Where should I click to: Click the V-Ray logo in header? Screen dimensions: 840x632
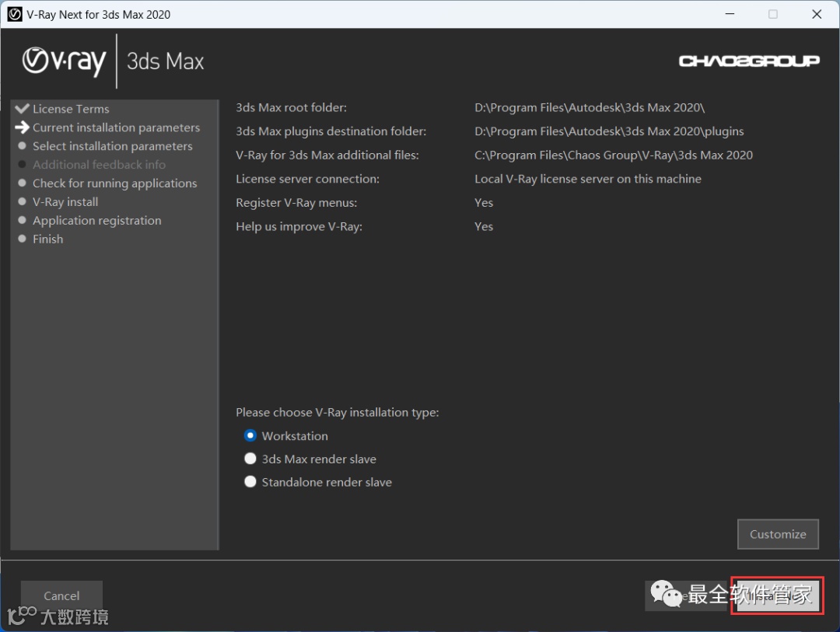65,61
